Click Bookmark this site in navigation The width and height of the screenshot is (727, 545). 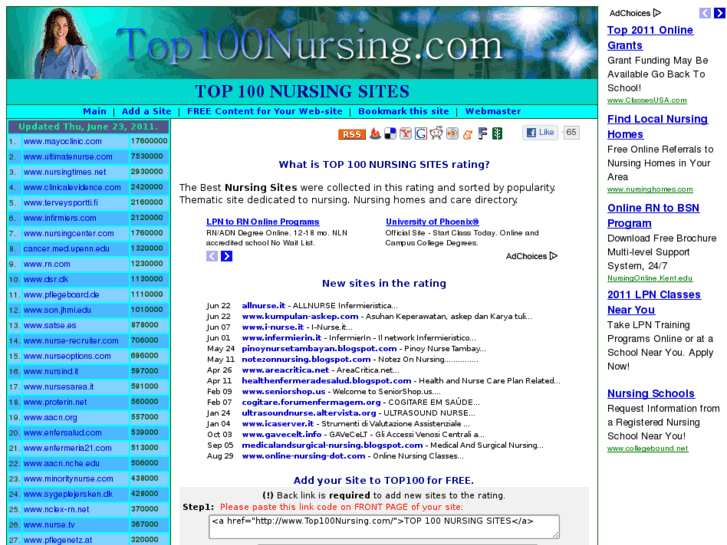click(403, 111)
